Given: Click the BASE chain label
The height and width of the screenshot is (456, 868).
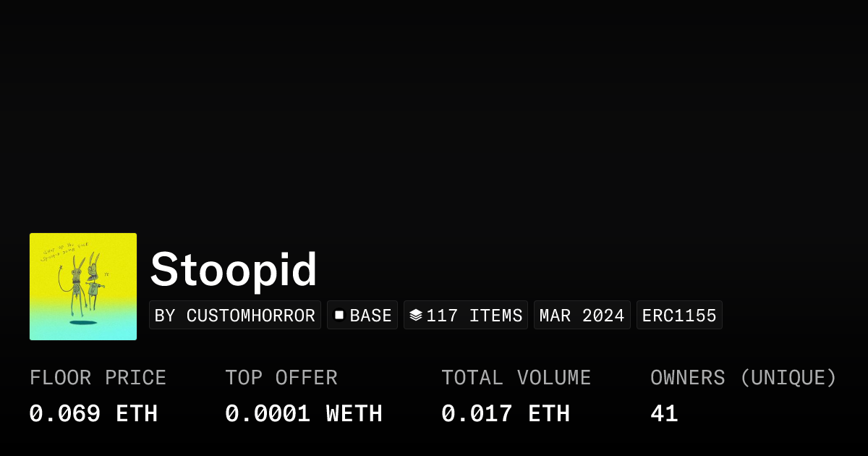Looking at the screenshot, I should point(370,316).
